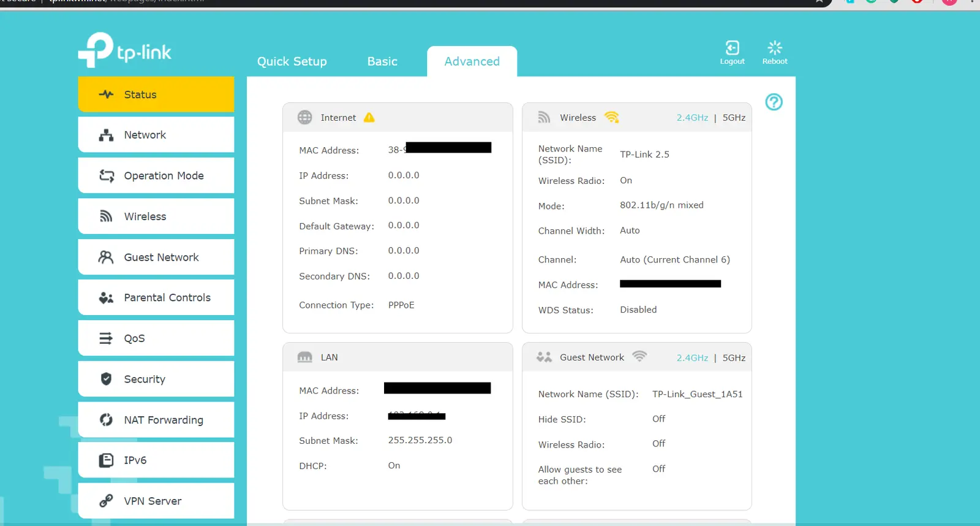Click the Guest Network panel heading text

(x=592, y=357)
